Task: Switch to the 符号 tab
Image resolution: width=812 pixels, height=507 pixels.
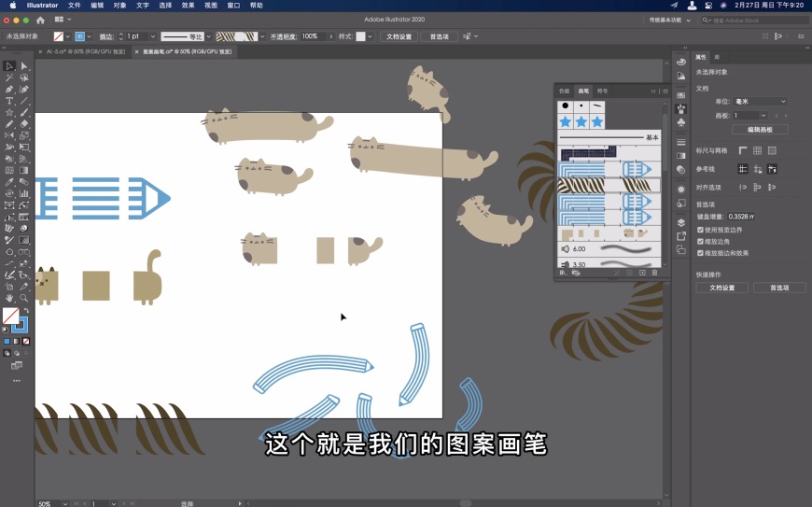Action: click(602, 92)
